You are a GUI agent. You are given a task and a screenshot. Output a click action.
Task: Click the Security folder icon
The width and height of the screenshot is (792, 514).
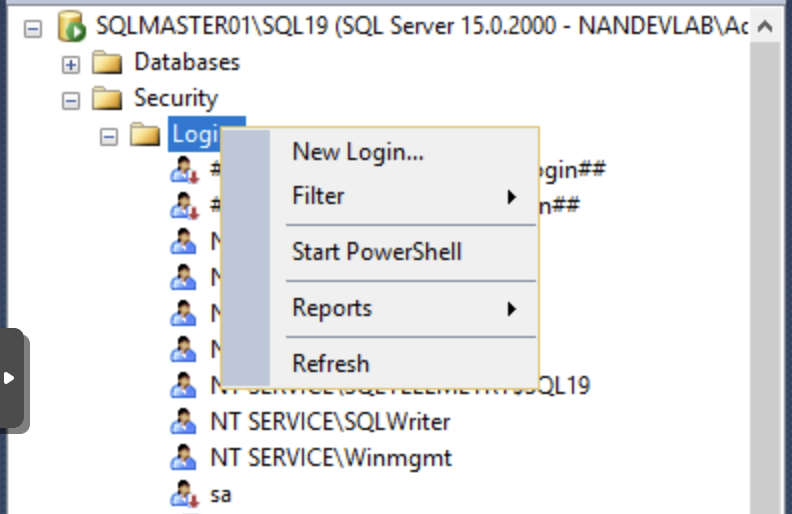[107, 99]
